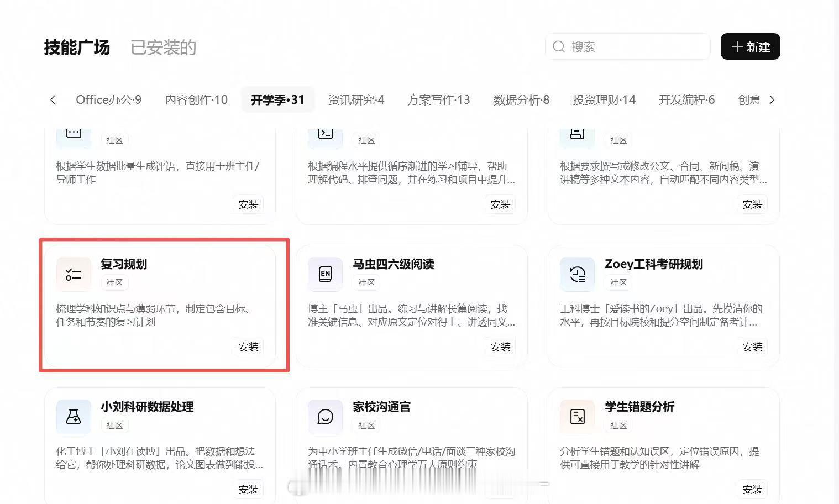Viewport: 839px width, 504px height.
Task: Click the EN book icon of 马虫四六级阅读
Action: [x=326, y=274]
